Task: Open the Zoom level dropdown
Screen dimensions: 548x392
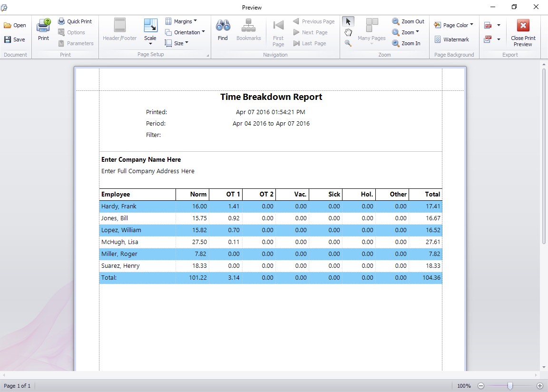Action: pyautogui.click(x=405, y=32)
